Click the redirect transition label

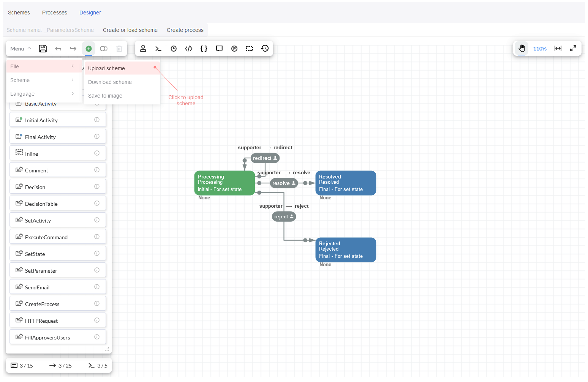265,158
